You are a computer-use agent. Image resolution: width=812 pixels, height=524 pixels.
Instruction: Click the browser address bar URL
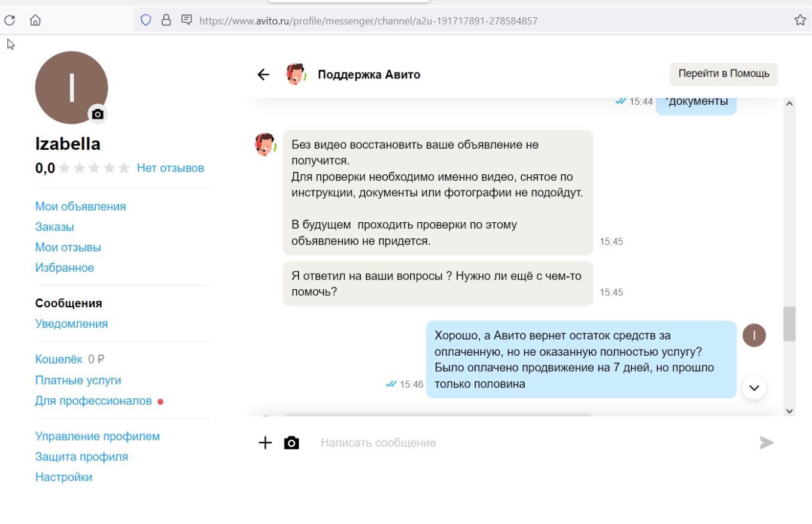click(x=368, y=20)
